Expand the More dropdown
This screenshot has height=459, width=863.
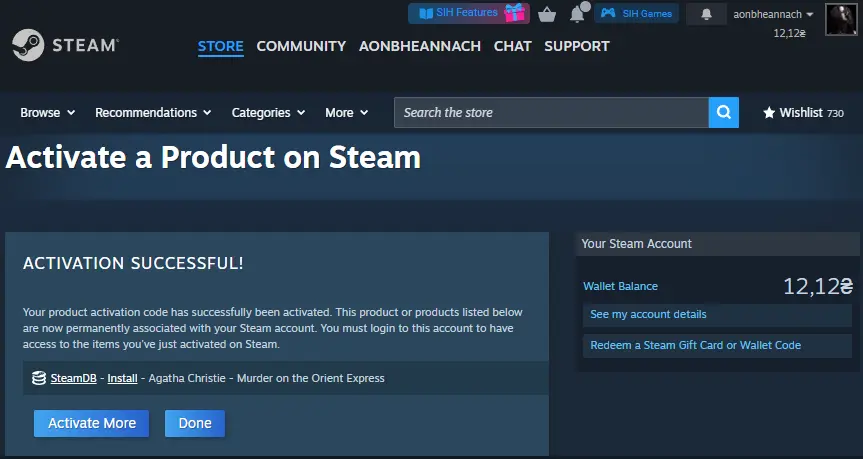[x=346, y=112]
